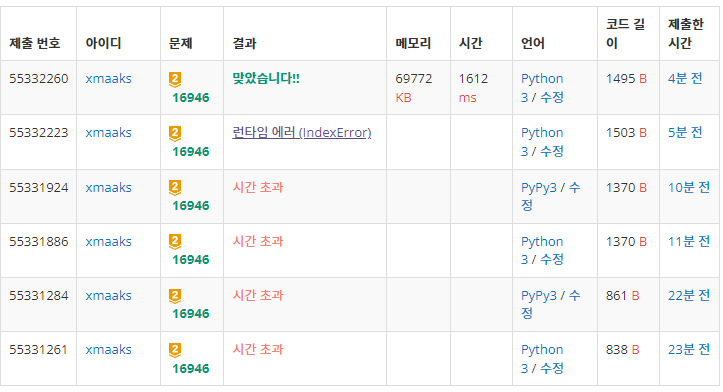Open problem 16946 link in row 55332260
The image size is (723, 392).
tap(191, 98)
